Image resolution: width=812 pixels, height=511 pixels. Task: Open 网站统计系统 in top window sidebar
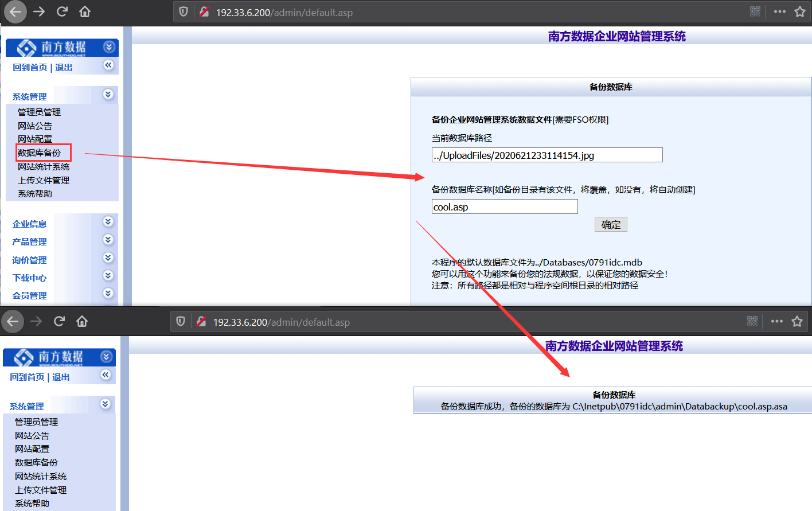point(44,167)
